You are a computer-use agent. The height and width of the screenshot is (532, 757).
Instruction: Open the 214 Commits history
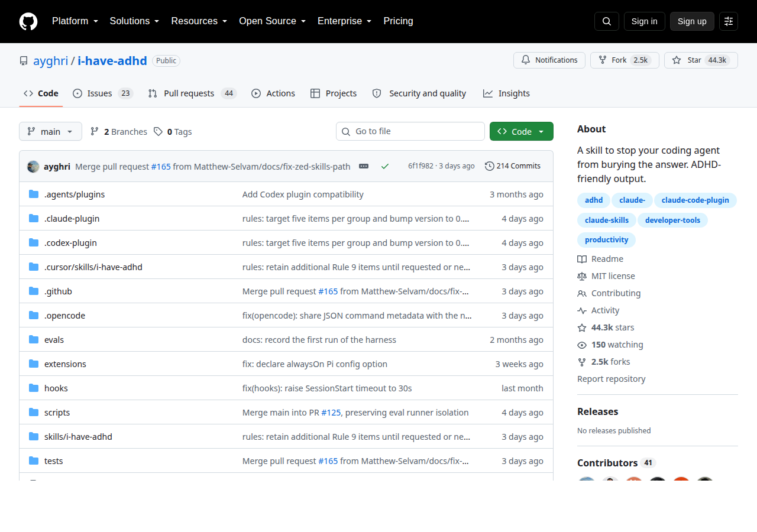(513, 166)
